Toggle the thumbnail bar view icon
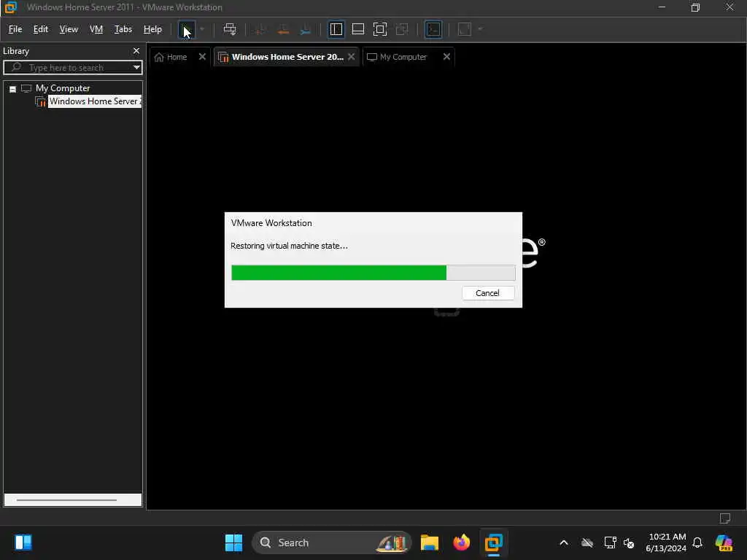This screenshot has width=747, height=560. pos(357,29)
